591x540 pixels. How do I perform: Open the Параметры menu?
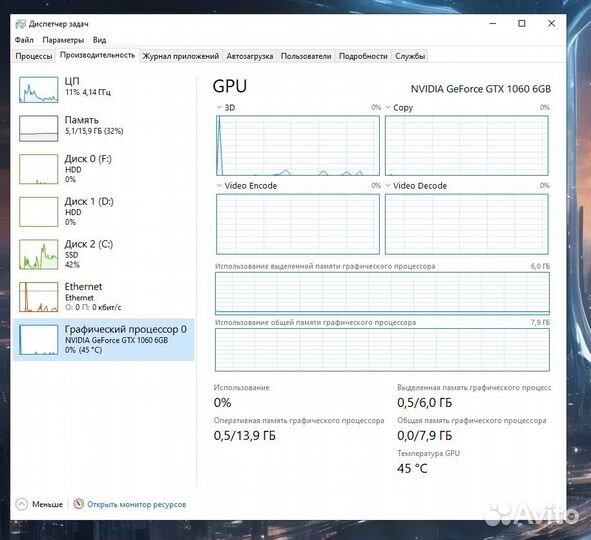coord(63,40)
